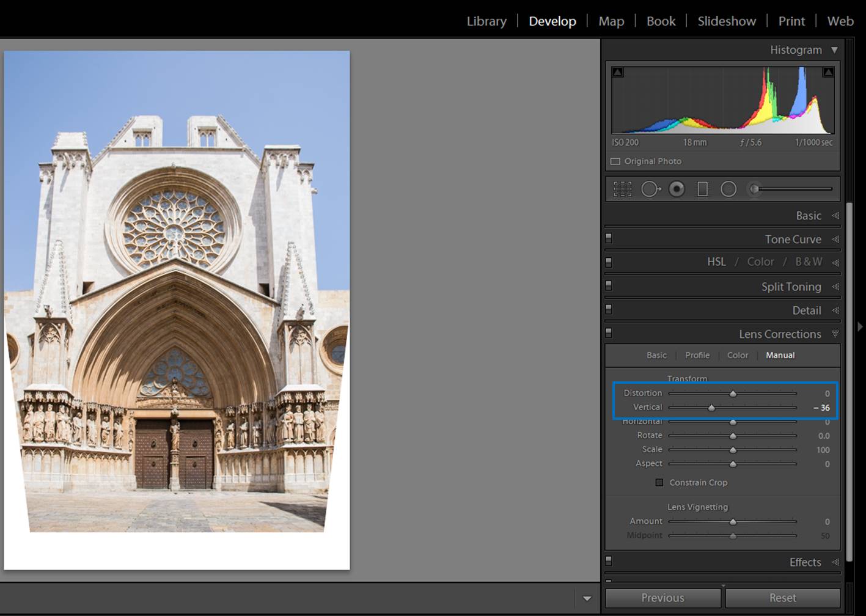Select the Crop Overlay tool
The height and width of the screenshot is (616, 866).
[622, 189]
